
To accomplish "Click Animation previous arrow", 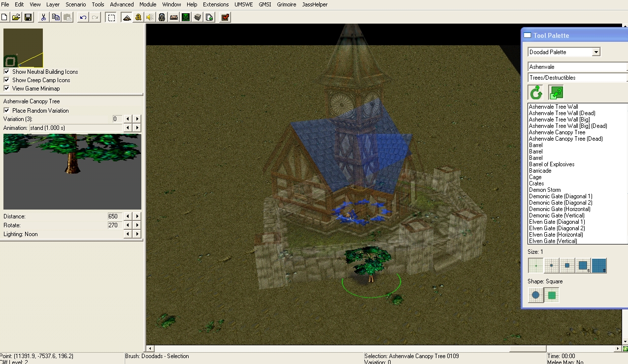I will (128, 128).
